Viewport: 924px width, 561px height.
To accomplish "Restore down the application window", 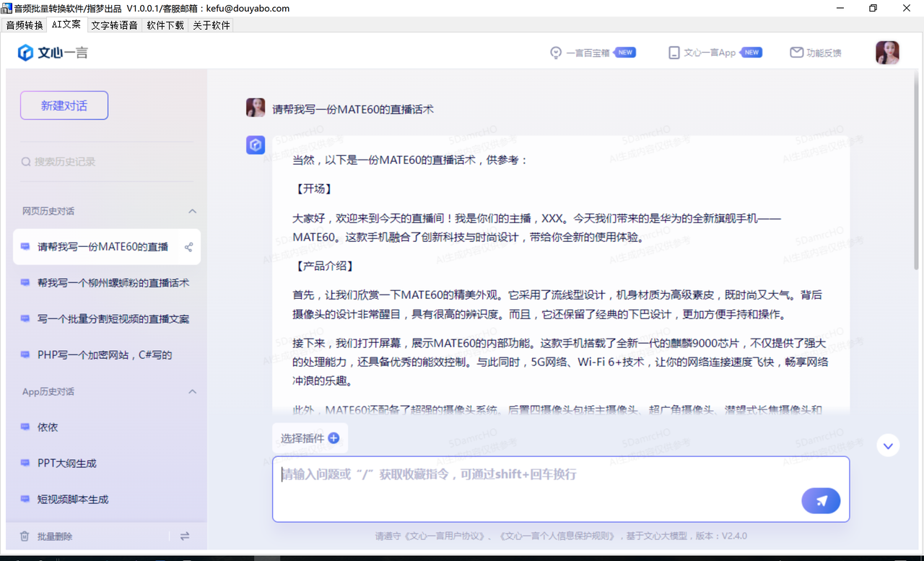I will pyautogui.click(x=873, y=8).
